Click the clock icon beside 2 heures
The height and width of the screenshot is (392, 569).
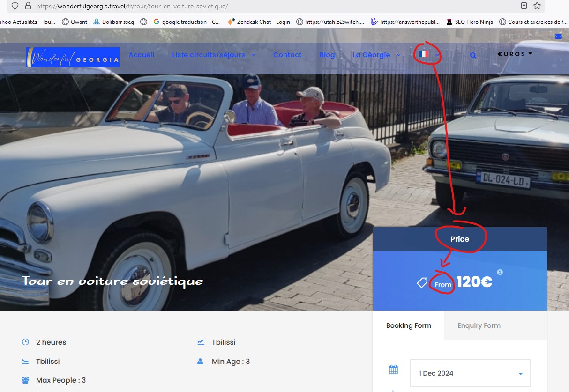click(25, 342)
